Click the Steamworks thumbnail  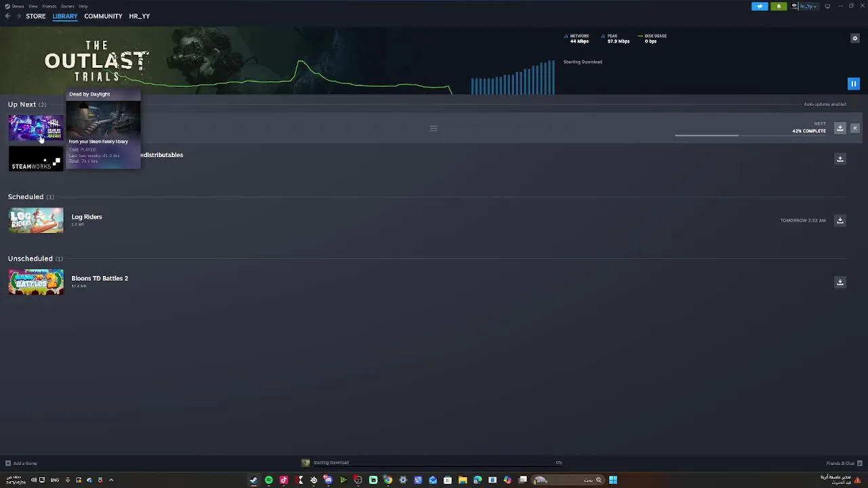(x=36, y=159)
